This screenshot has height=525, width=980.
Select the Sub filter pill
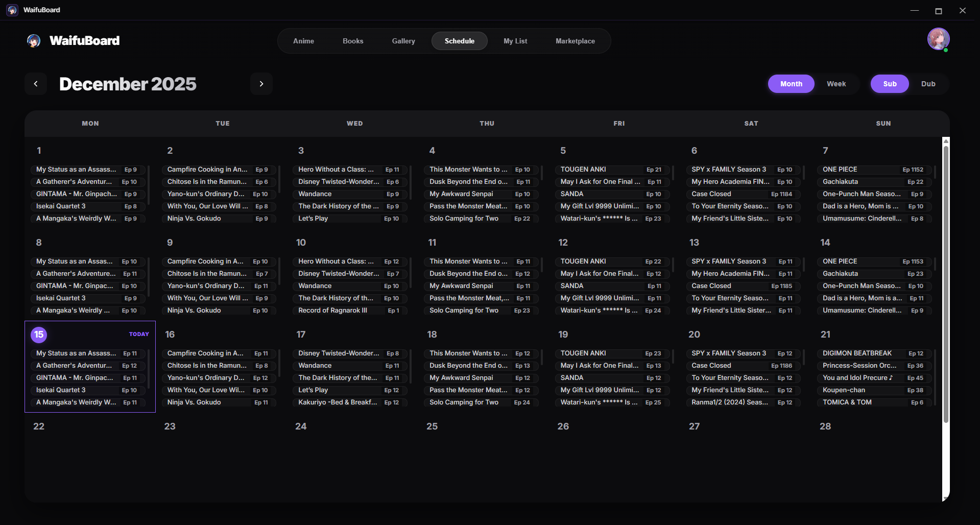[890, 83]
